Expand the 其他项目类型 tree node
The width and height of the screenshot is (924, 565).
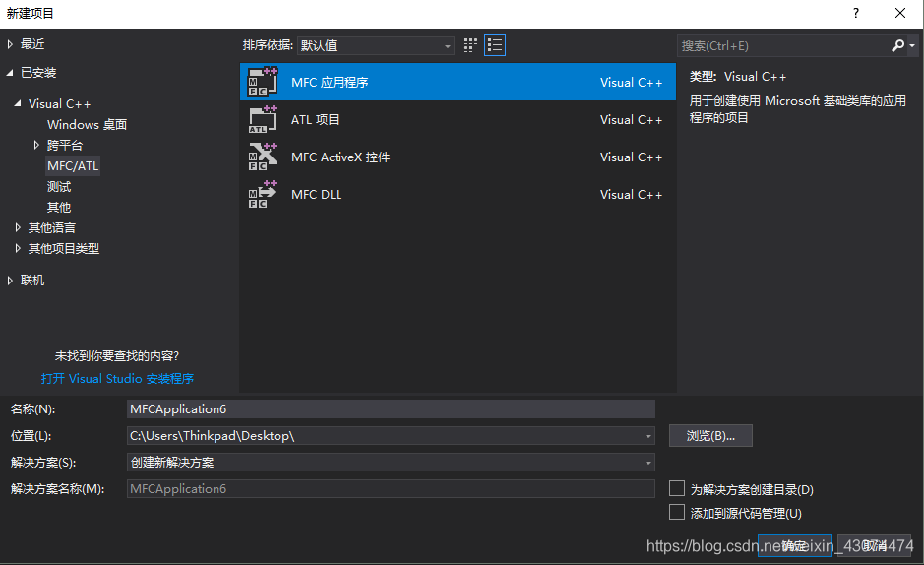(x=18, y=248)
